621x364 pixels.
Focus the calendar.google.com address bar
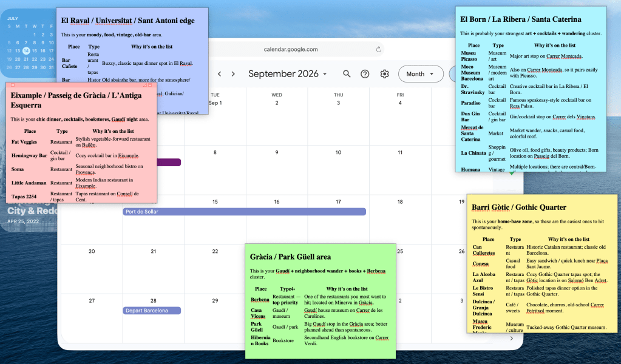[x=291, y=50]
